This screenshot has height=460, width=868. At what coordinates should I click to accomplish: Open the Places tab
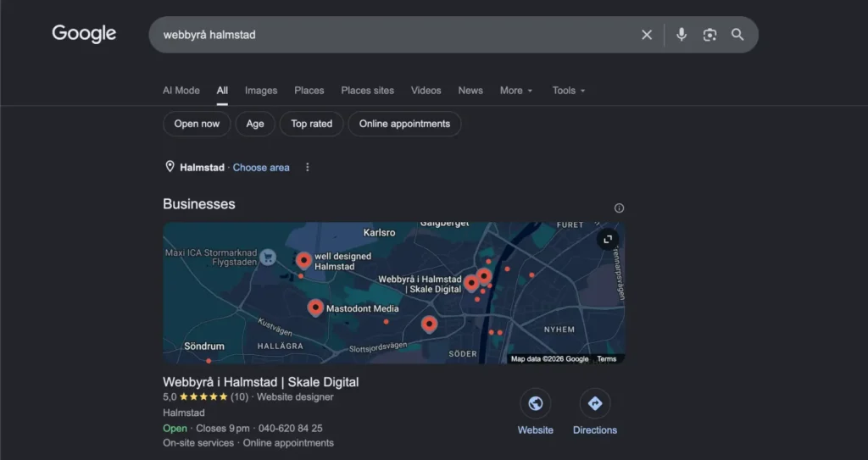[309, 91]
